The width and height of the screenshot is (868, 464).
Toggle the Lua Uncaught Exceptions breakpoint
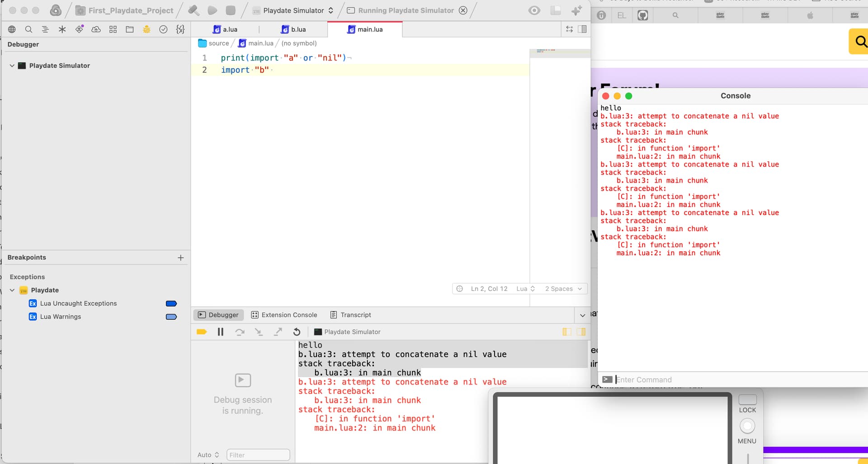click(171, 304)
